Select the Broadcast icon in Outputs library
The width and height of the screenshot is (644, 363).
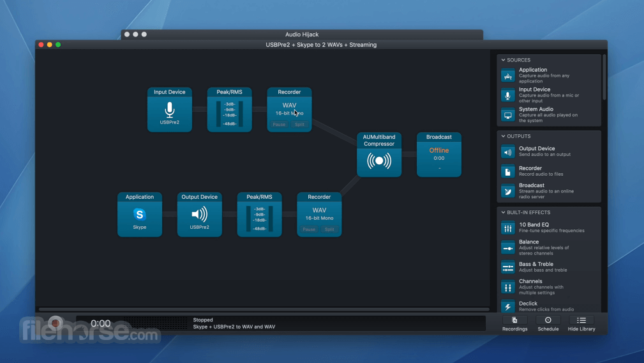click(507, 191)
